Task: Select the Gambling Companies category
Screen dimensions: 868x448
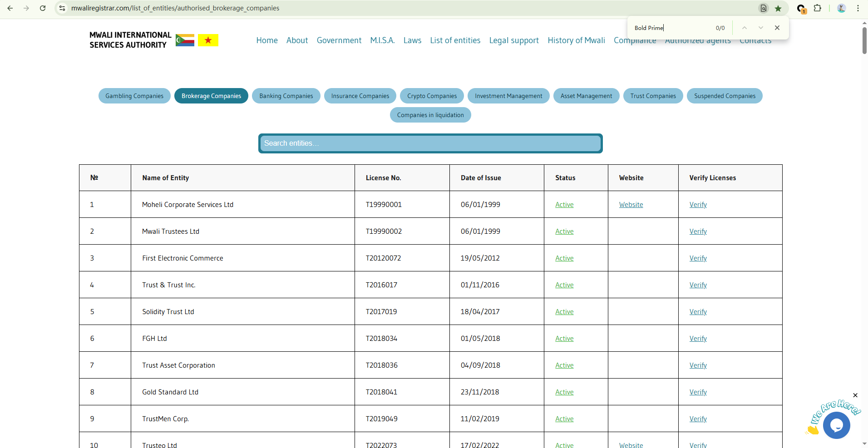Action: 134,96
